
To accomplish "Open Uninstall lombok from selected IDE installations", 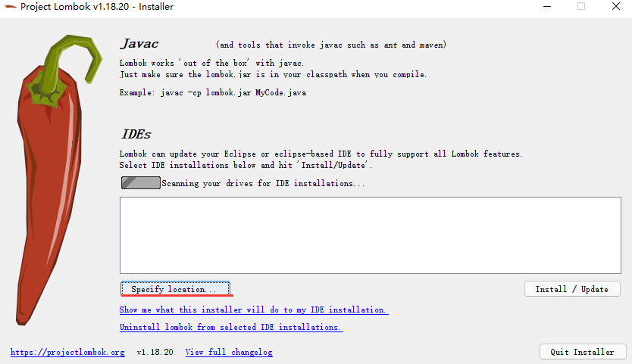I will [x=231, y=327].
